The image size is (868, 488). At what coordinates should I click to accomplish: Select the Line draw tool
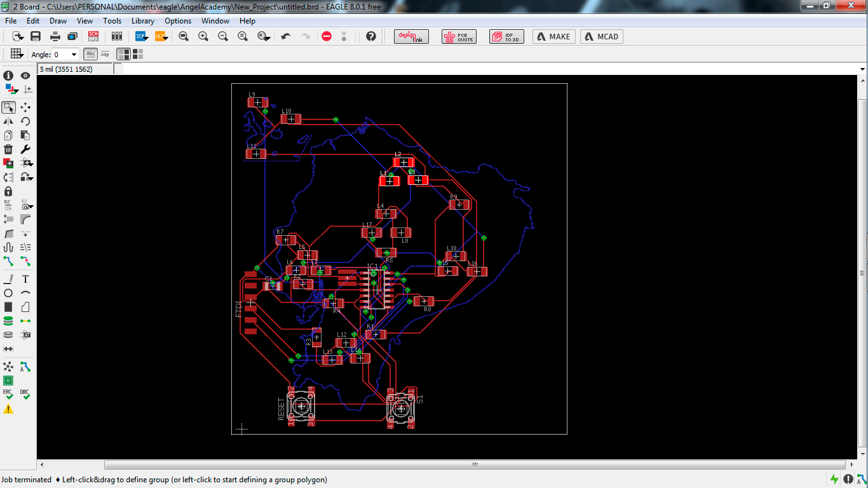[x=8, y=279]
